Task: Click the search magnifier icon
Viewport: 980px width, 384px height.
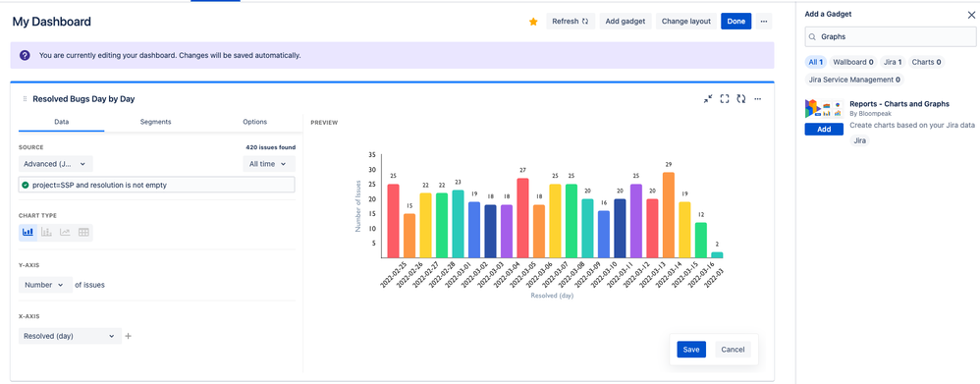Action: pos(812,37)
